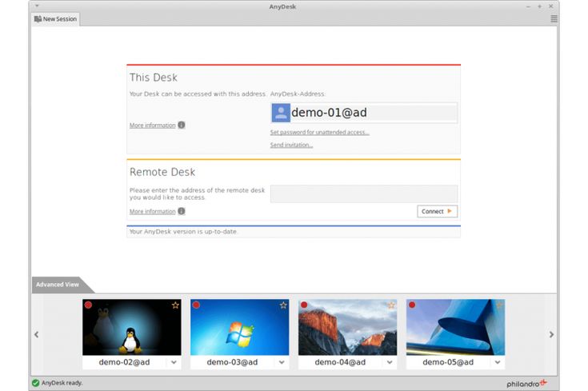588x391 pixels.
Task: Click the demo-05@ad label text
Action: [x=448, y=362]
